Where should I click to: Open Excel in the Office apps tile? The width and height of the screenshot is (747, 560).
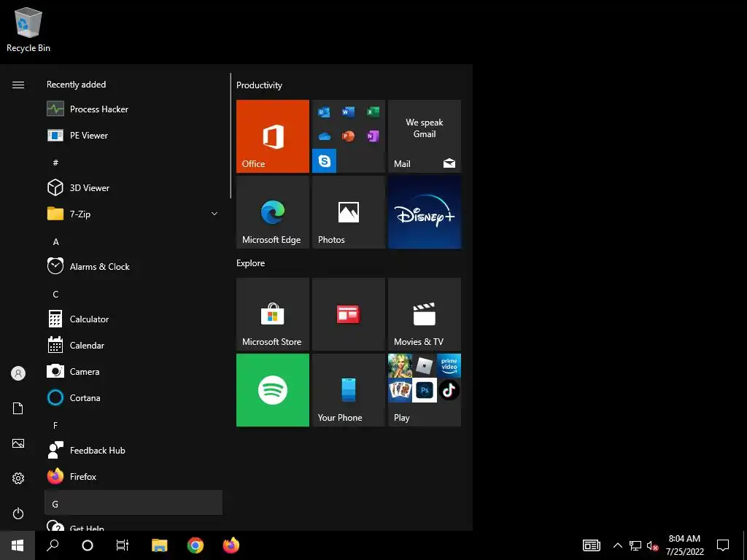373,112
